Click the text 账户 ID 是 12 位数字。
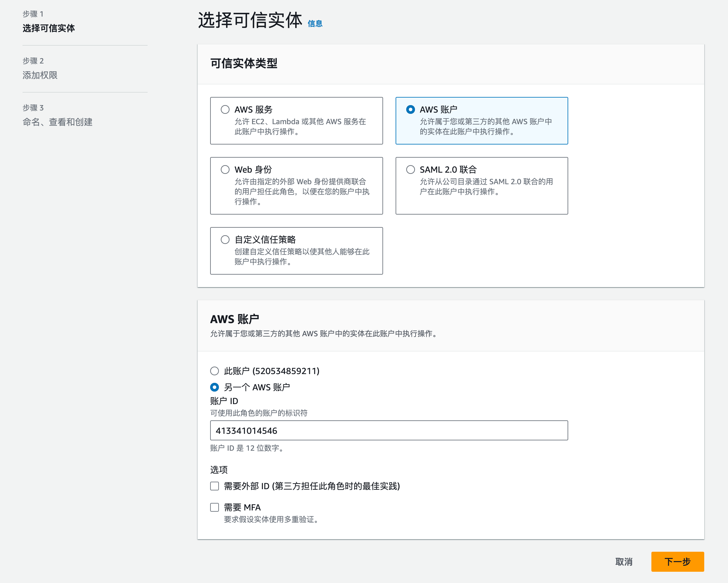The image size is (728, 583). point(247,448)
